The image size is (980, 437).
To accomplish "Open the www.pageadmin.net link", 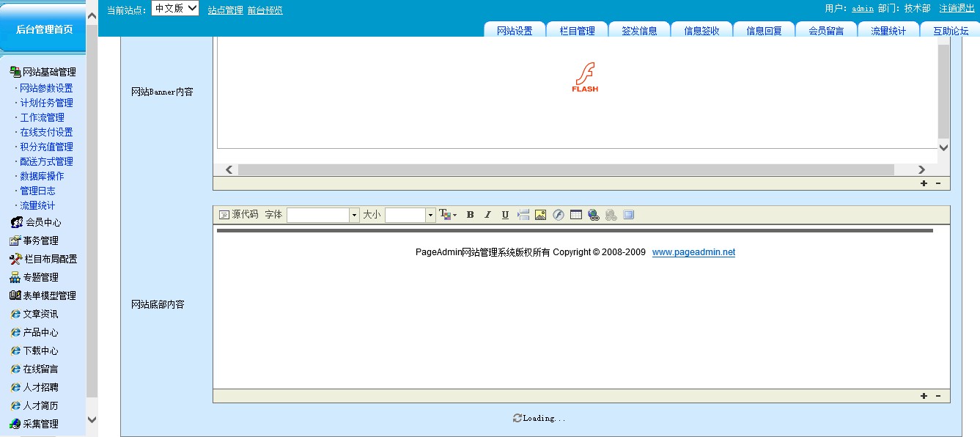I will [693, 252].
